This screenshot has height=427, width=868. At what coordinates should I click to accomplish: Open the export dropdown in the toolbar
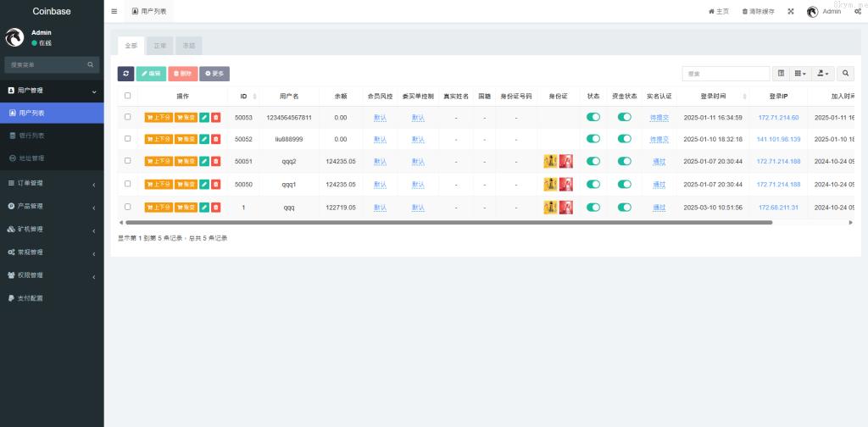[x=823, y=74]
